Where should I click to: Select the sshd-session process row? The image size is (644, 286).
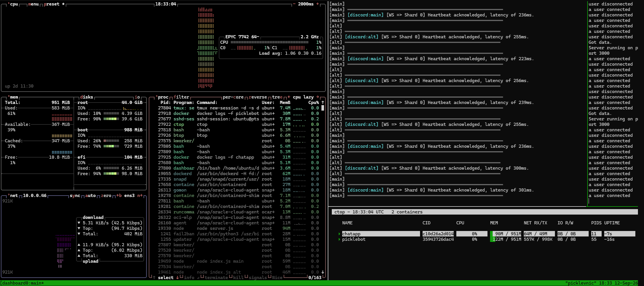pos(238,119)
